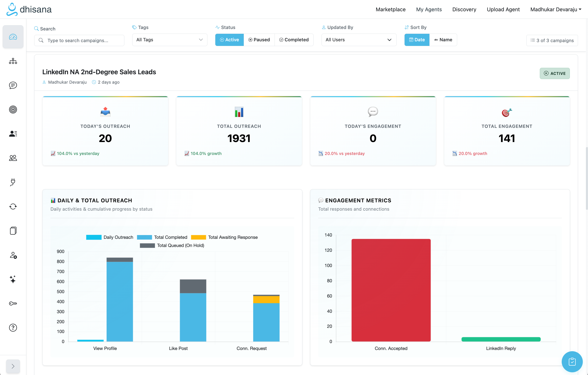588x375 pixels.
Task: Open the chat messages sidebar icon
Action: point(13,85)
